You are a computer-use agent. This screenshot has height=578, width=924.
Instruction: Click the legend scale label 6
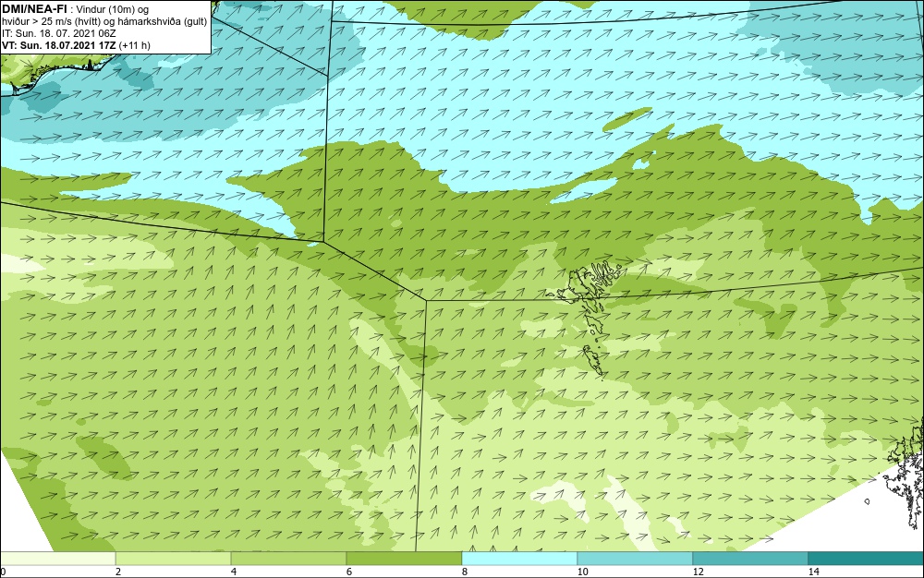pyautogui.click(x=349, y=572)
